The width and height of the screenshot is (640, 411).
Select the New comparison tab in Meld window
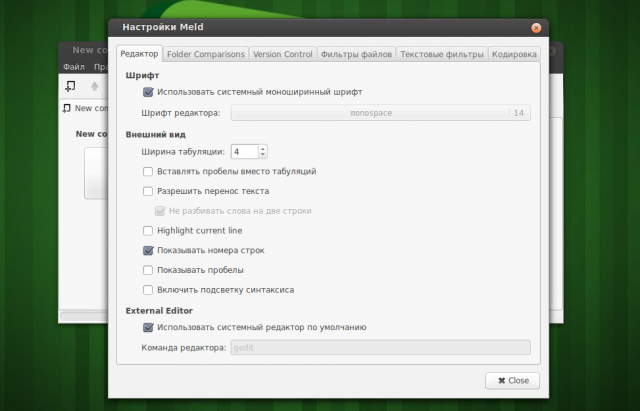[85, 109]
